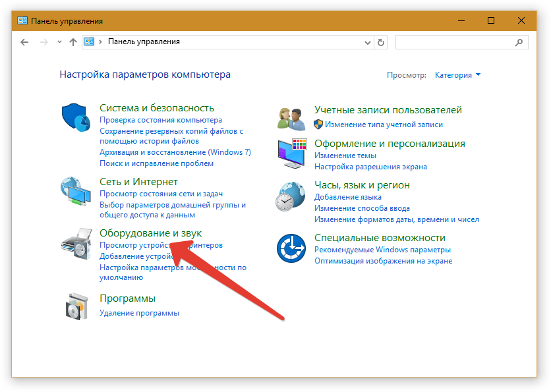This screenshot has width=551, height=392.
Task: Open the Hardware and Sound printer icon
Action: 76,243
